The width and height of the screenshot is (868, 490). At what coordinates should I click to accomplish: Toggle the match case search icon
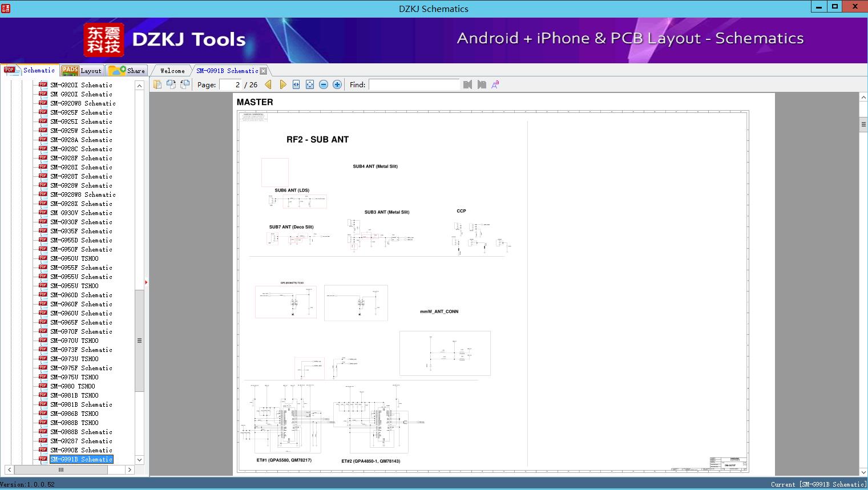click(x=495, y=84)
